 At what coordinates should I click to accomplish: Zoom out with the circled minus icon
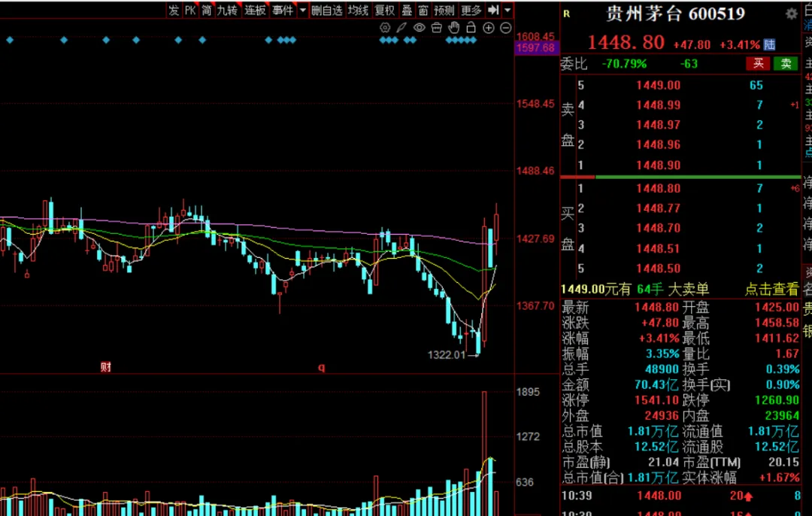(x=506, y=28)
